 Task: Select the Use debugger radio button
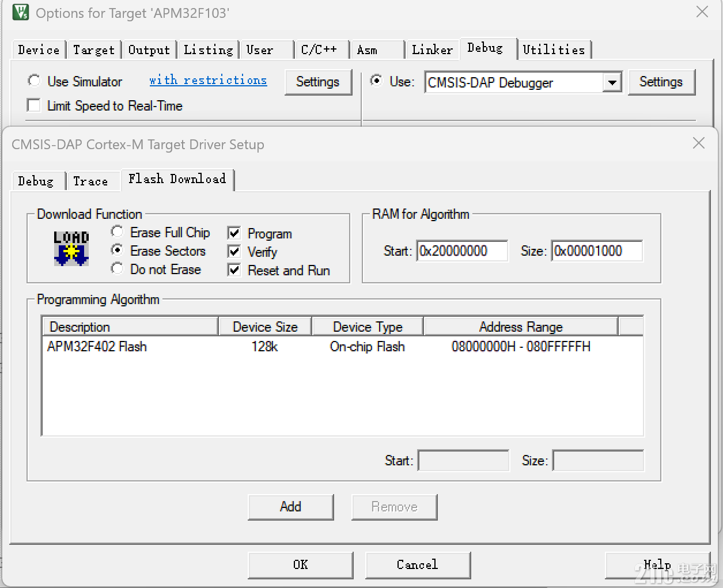point(376,81)
